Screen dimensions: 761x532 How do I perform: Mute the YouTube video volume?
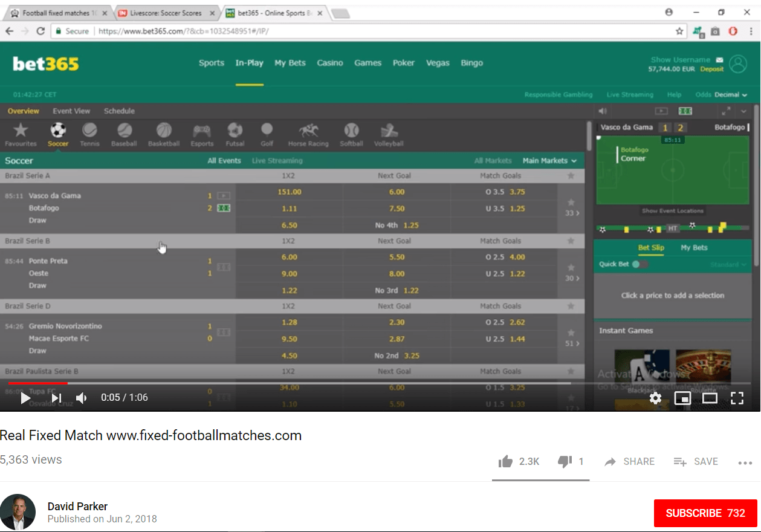81,398
